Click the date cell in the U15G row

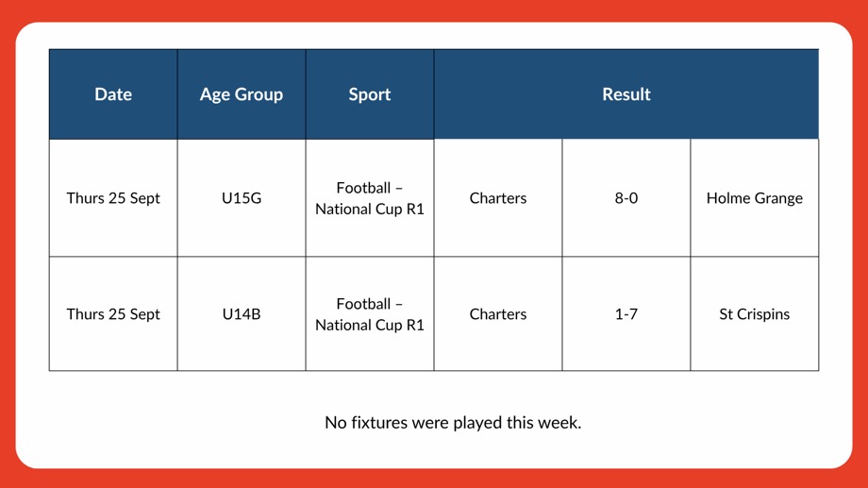coord(113,198)
